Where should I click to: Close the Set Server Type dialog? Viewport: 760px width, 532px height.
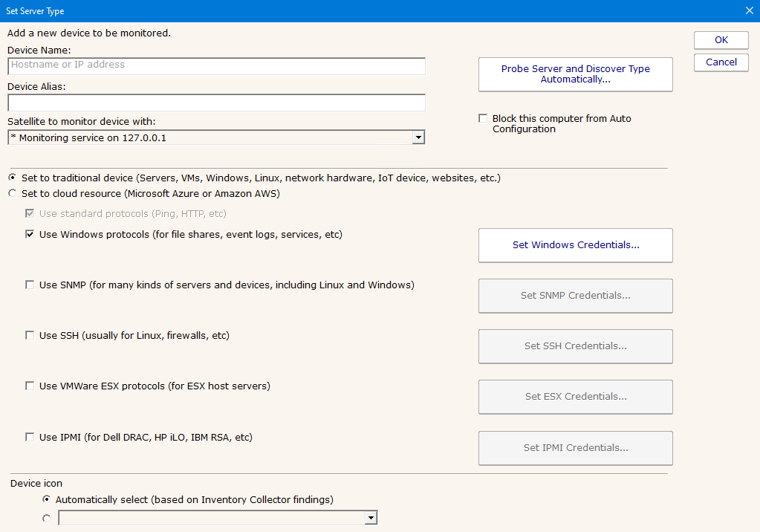tap(749, 11)
